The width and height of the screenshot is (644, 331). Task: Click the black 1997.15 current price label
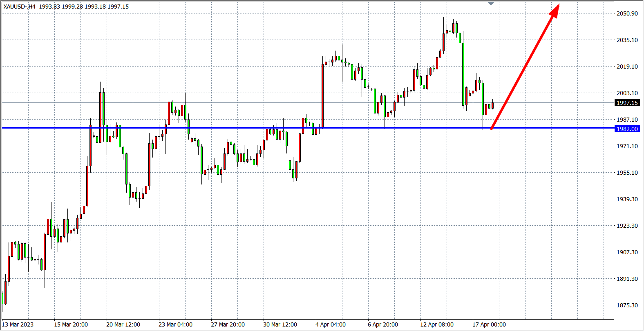click(627, 103)
